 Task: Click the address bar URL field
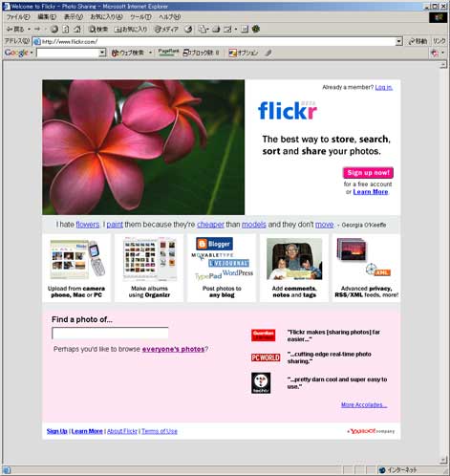[218, 41]
